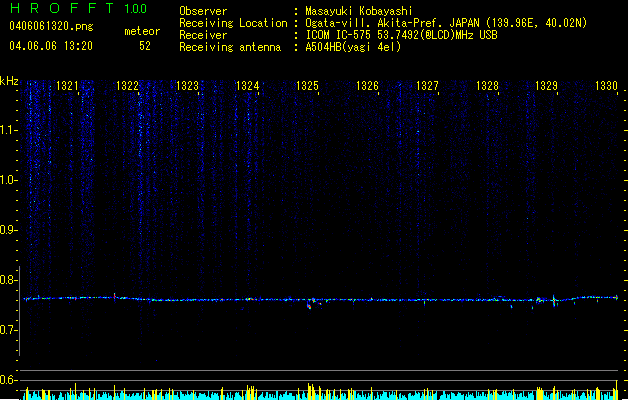Click the 1330 time marker
The width and height of the screenshot is (629, 400).
[607, 86]
